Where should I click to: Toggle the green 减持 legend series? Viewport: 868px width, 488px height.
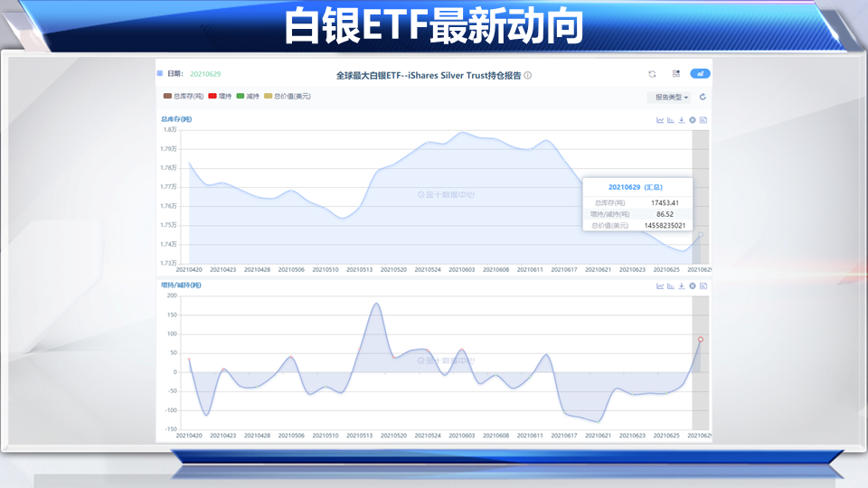click(248, 97)
